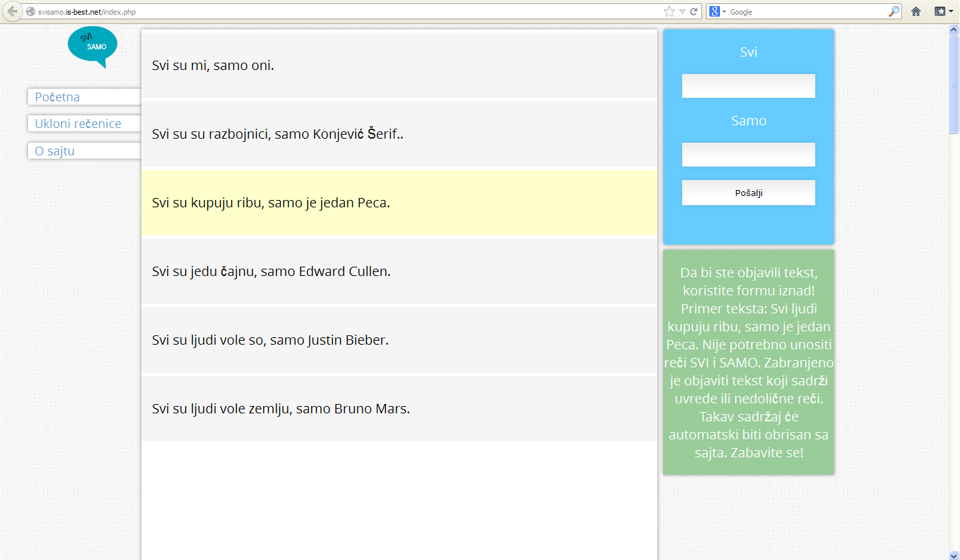
Task: Go to the browser home page icon
Action: tap(916, 11)
